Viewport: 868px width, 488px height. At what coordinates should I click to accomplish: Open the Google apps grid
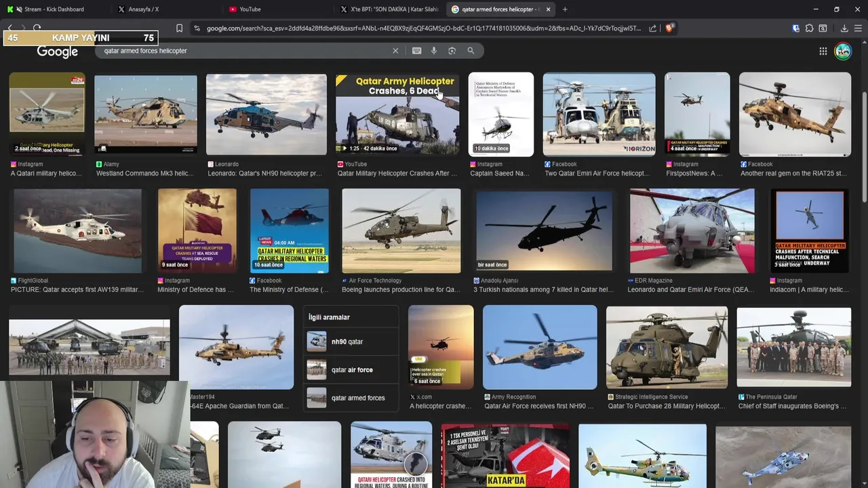click(x=823, y=52)
